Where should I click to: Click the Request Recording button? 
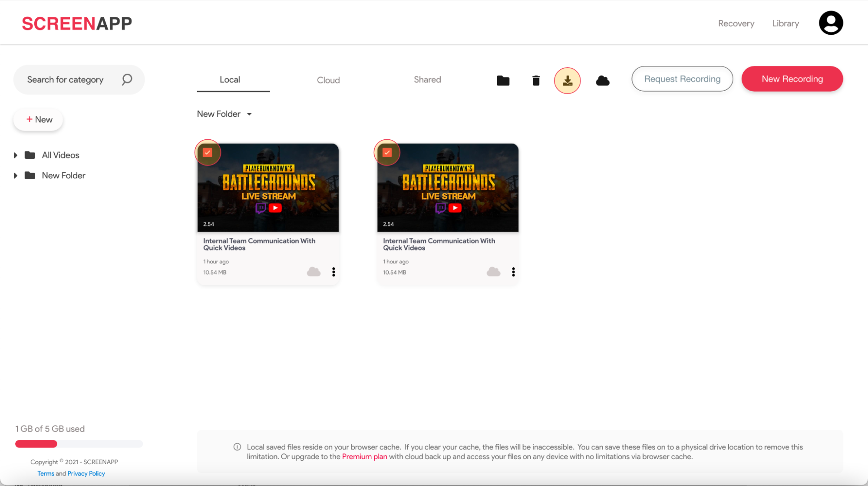point(682,79)
